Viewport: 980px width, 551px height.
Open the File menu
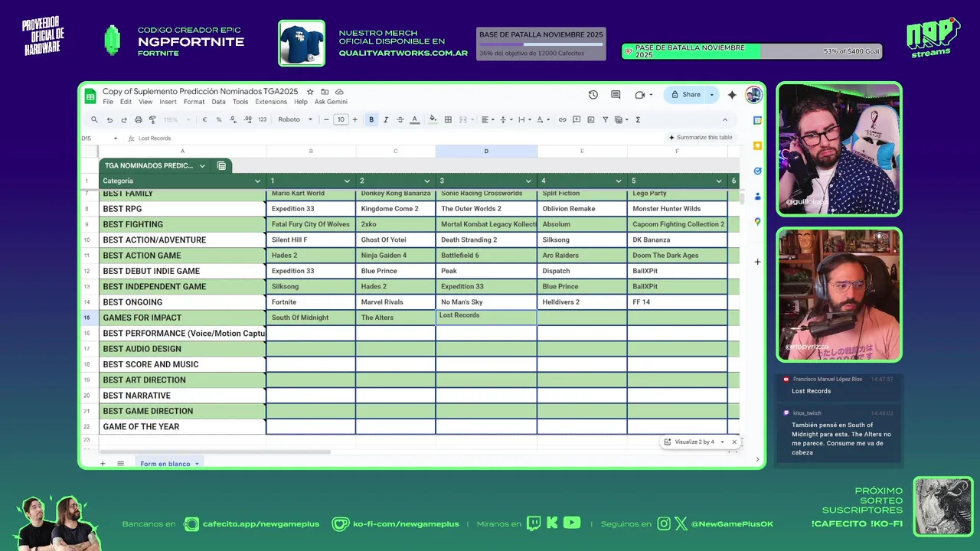point(108,102)
